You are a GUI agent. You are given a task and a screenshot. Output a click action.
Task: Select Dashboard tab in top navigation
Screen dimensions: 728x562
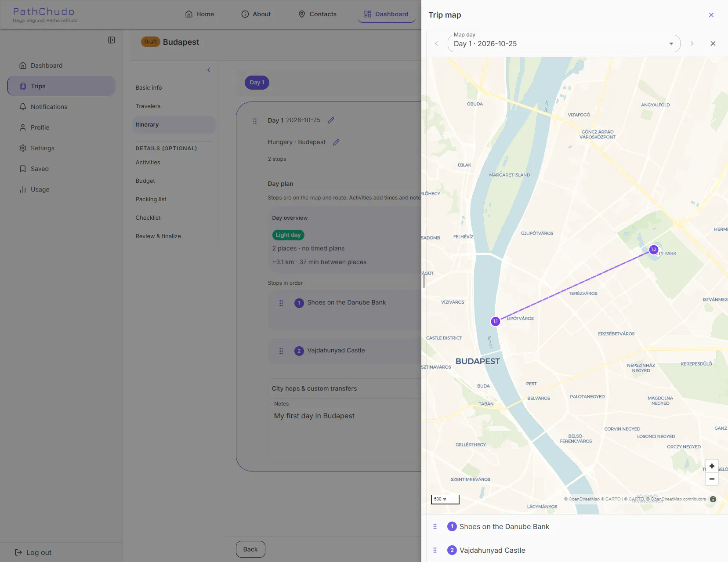(x=387, y=14)
